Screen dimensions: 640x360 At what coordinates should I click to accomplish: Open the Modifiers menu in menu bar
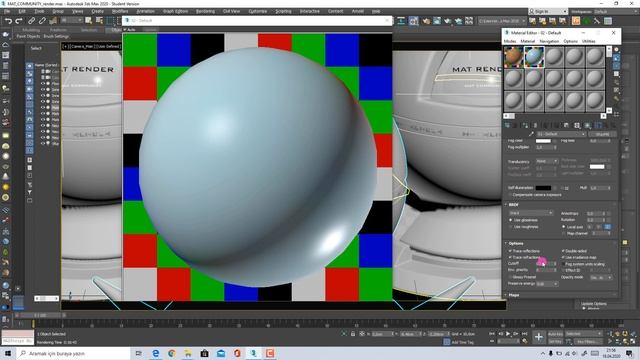click(120, 11)
